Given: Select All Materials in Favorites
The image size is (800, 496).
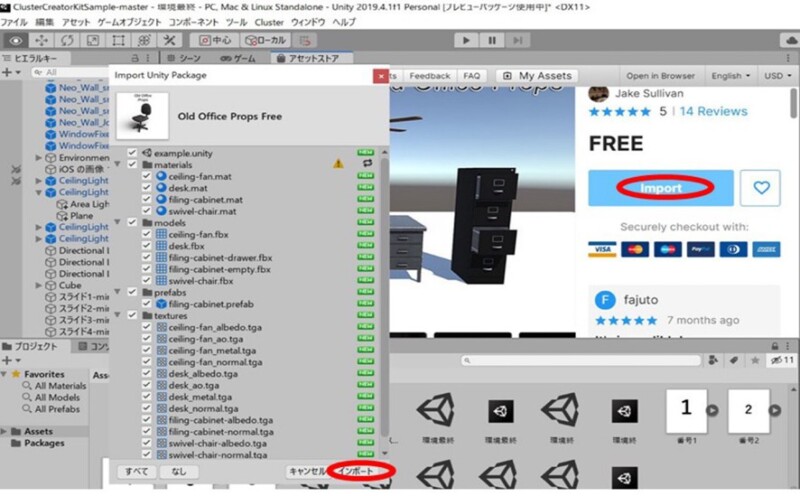Looking at the screenshot, I should (60, 386).
